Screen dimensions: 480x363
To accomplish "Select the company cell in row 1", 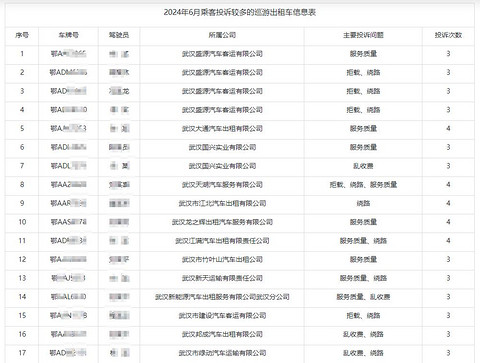I will point(222,54).
